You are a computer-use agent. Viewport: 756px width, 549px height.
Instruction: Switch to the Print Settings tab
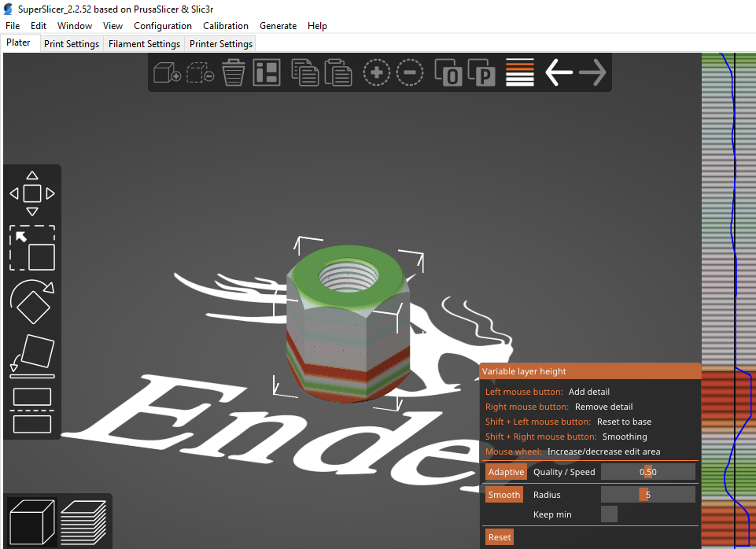point(72,44)
